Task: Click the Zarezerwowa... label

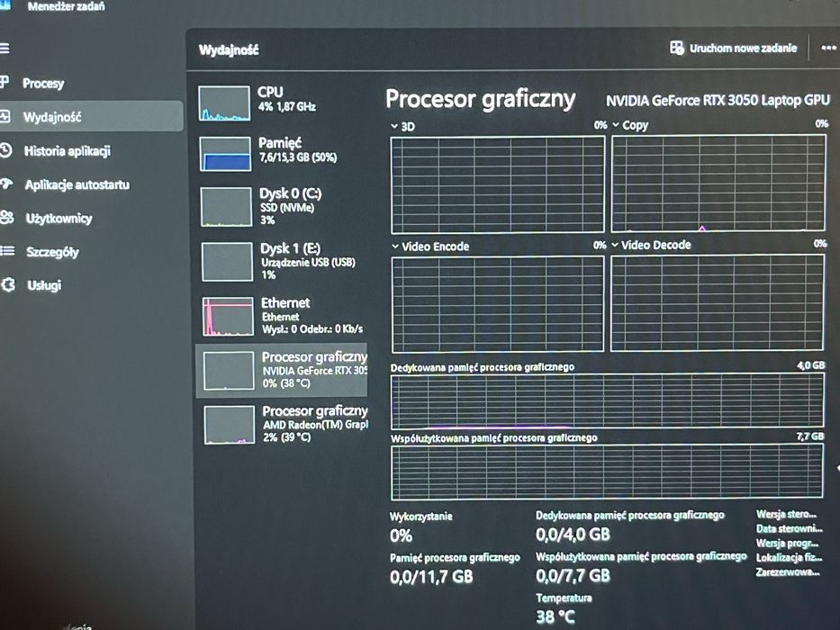Action: 788,572
